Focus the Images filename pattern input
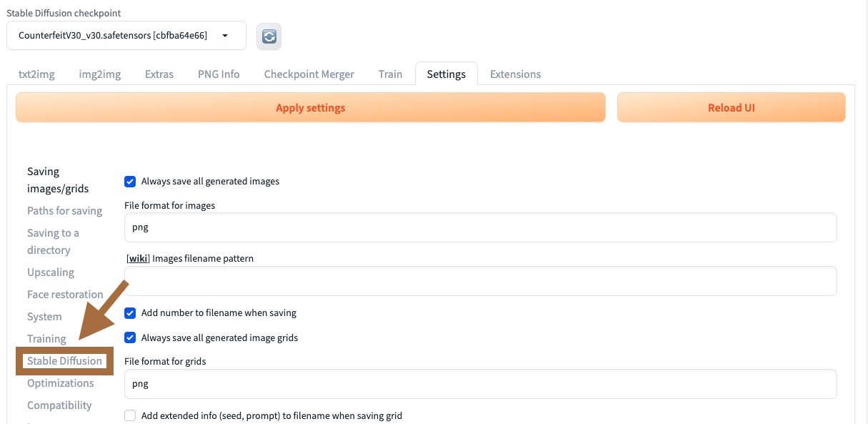 480,281
